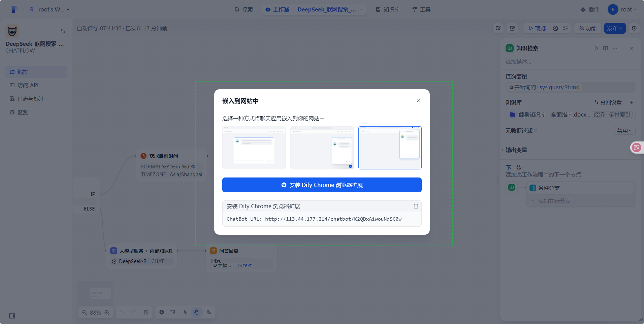Organize nodes with the layout icon
This screenshot has height=324, width=644.
[209, 312]
